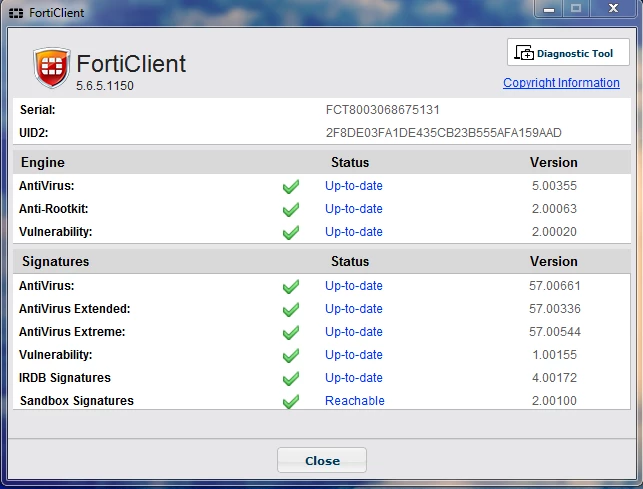Click AntiVirus signature version 57.00661
This screenshot has width=643, height=489.
point(555,286)
